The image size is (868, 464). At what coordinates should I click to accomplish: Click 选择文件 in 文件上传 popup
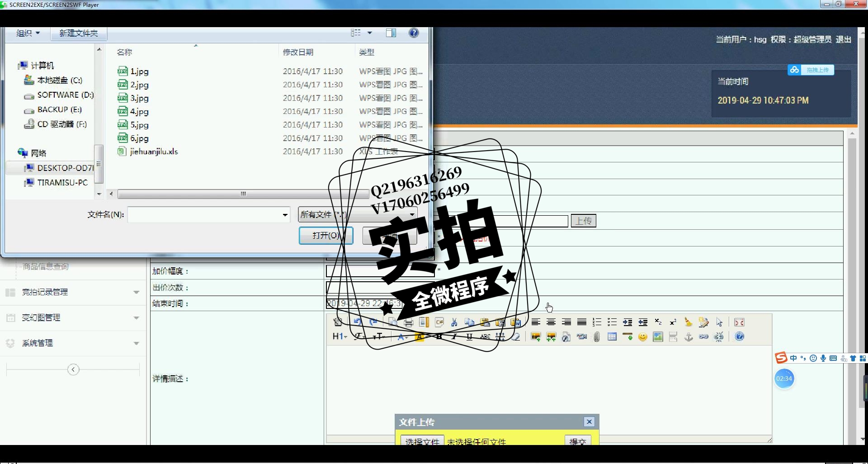(422, 441)
